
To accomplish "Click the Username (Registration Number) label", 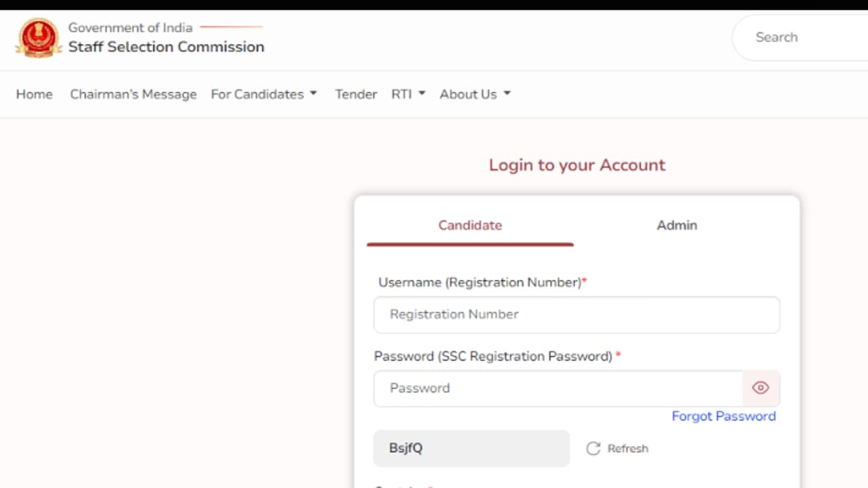I will [x=479, y=283].
